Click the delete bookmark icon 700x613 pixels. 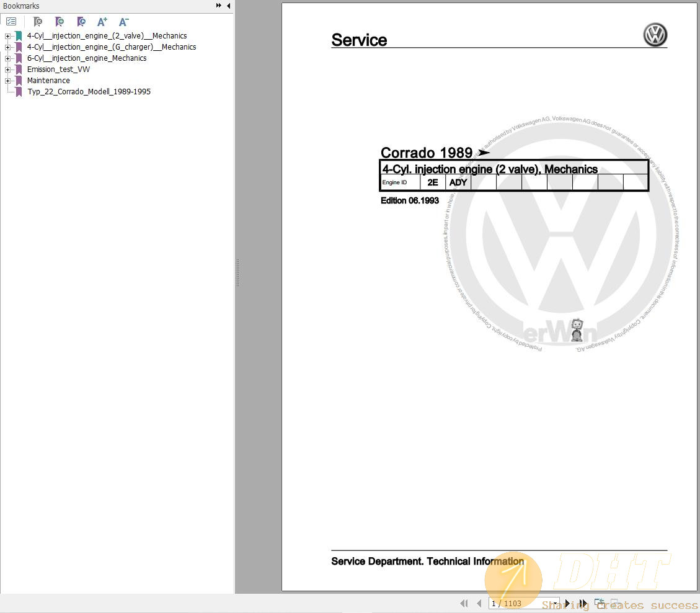click(x=38, y=22)
